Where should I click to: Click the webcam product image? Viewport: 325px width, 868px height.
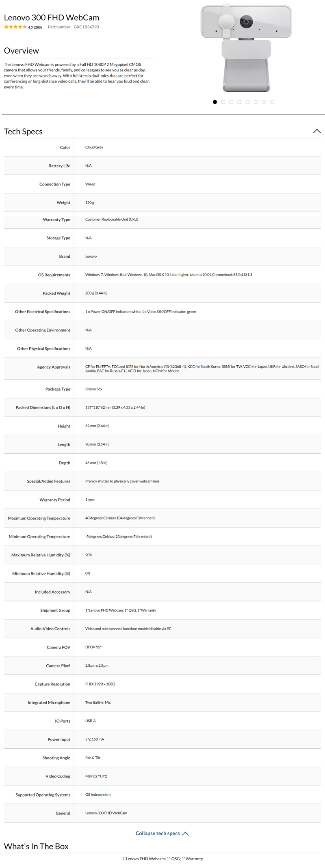(x=246, y=48)
